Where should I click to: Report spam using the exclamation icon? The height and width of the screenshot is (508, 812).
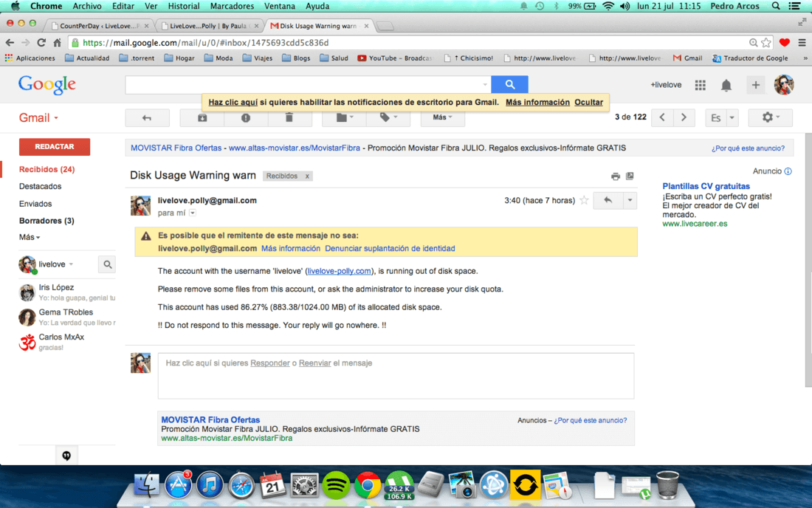click(246, 117)
